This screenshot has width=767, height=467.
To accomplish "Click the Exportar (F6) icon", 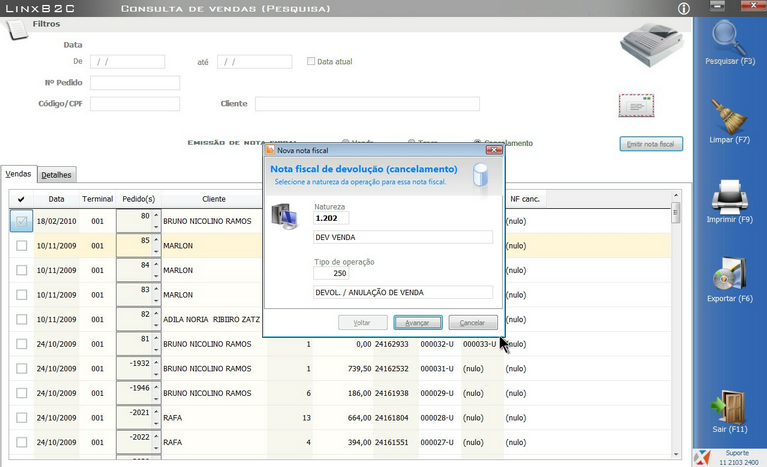I will click(x=728, y=274).
